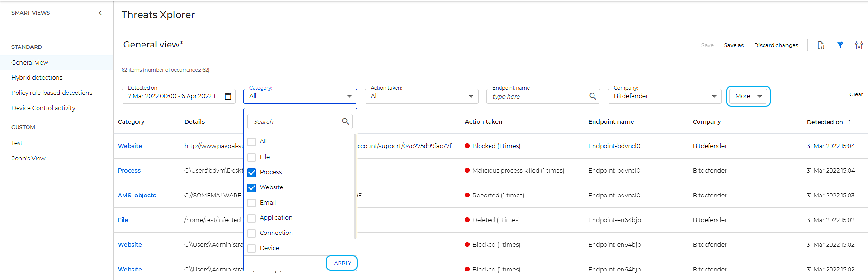Expand the More filters dropdown
This screenshot has width=868, height=280.
coord(748,96)
